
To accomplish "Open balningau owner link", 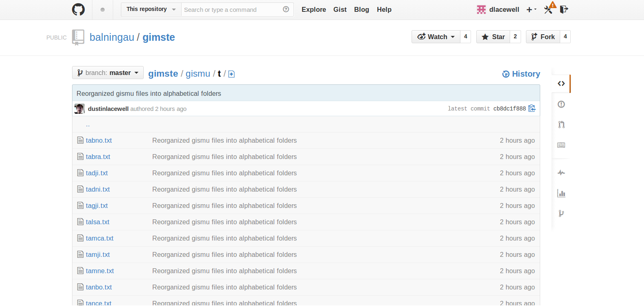I will (112, 37).
